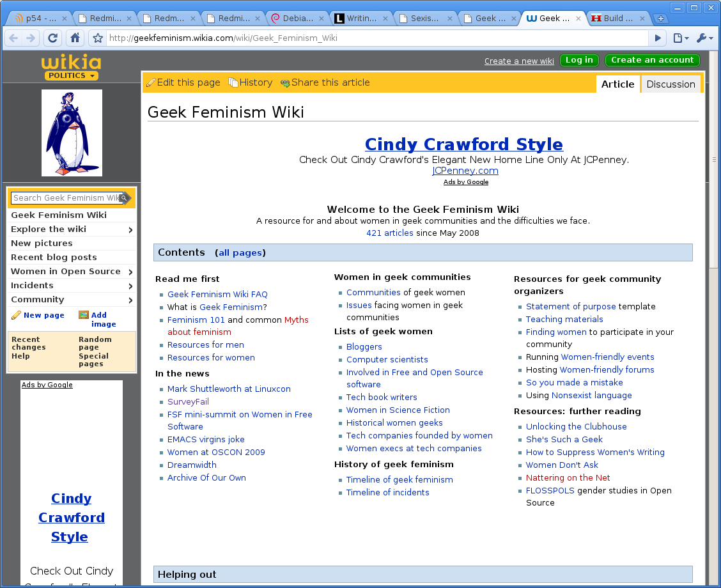
Task: Open the EMACS virgins joke link
Action: tap(206, 440)
